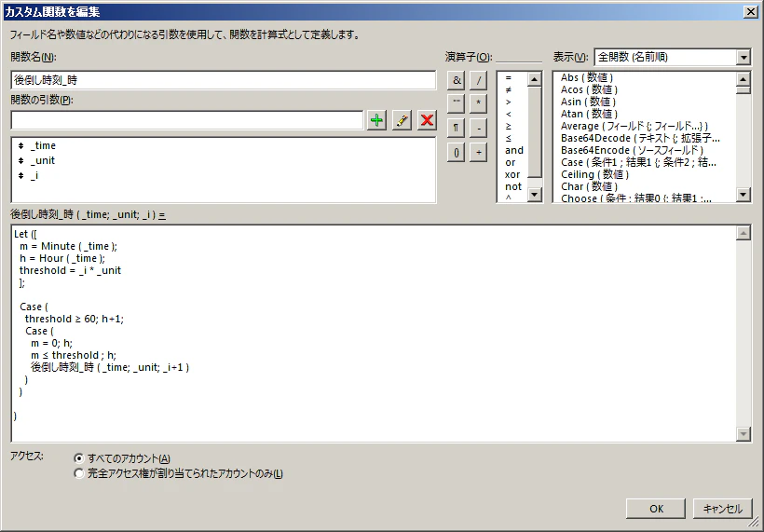Click reorder handle of _time parameter

20,145
